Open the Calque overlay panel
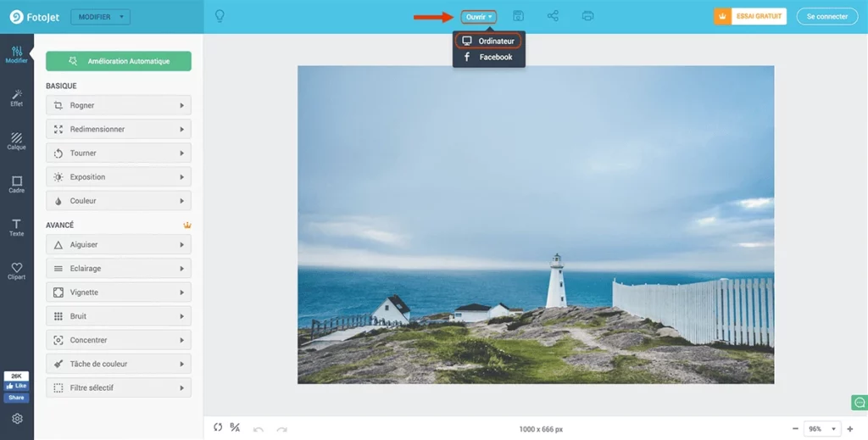The image size is (868, 440). [x=16, y=141]
